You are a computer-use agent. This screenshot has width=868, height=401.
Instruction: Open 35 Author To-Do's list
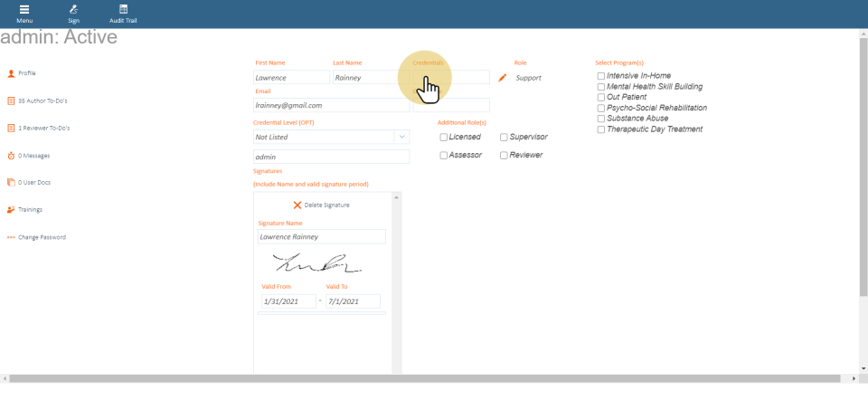[42, 100]
